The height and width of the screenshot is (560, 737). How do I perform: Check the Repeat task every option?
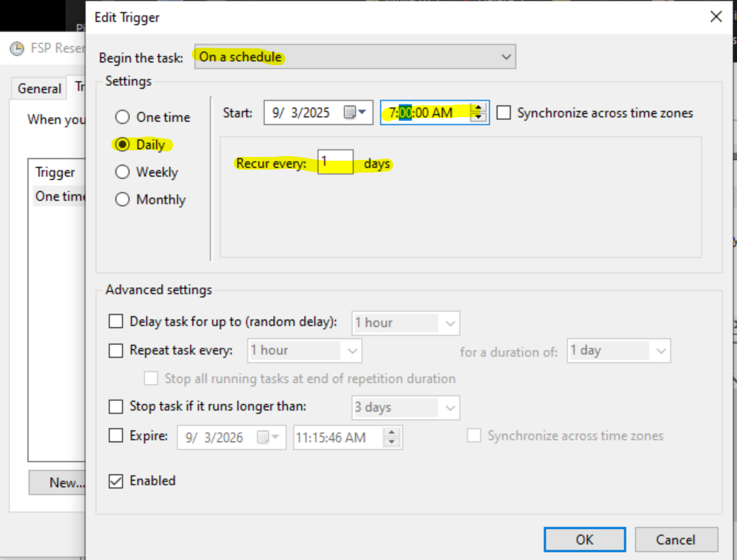[x=116, y=350]
